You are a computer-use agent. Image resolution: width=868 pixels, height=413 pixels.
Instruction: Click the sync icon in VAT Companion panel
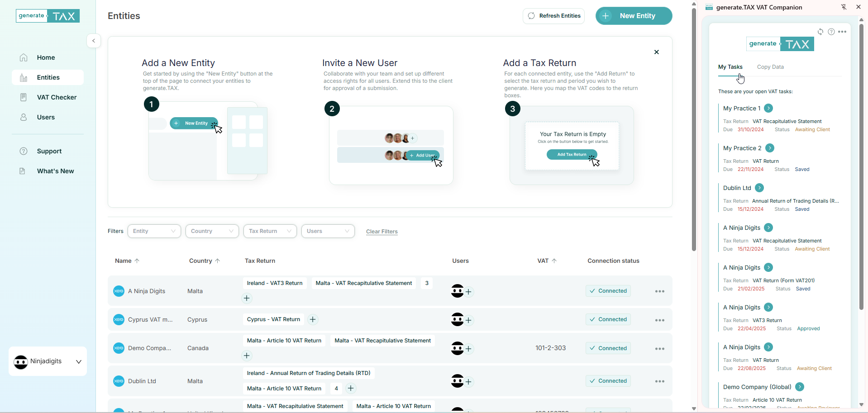coord(820,32)
